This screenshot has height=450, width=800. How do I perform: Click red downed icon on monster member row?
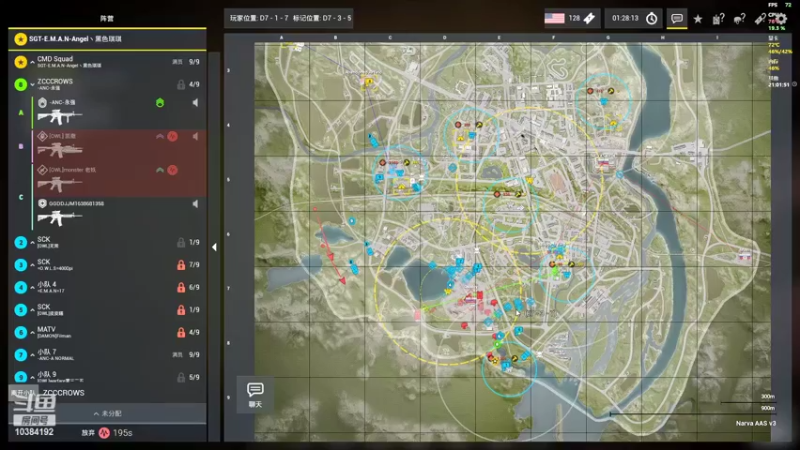click(172, 170)
